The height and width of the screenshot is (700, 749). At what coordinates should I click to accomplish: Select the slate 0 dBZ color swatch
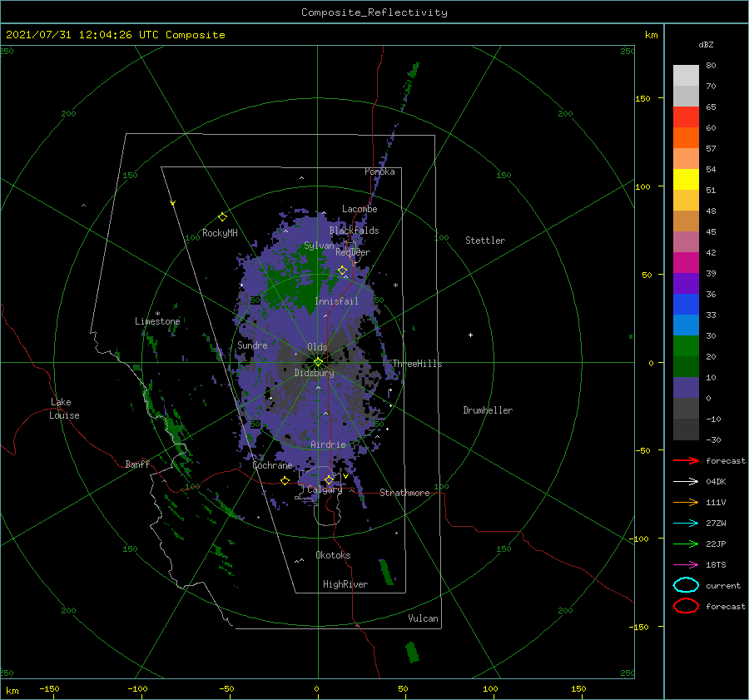coord(686,388)
